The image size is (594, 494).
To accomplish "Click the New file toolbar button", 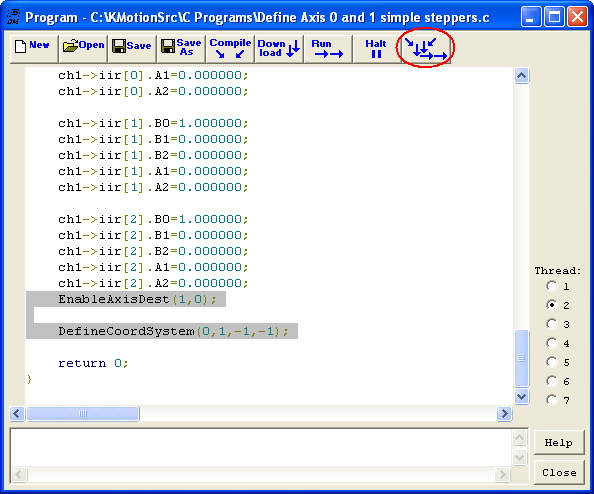I will pyautogui.click(x=34, y=48).
